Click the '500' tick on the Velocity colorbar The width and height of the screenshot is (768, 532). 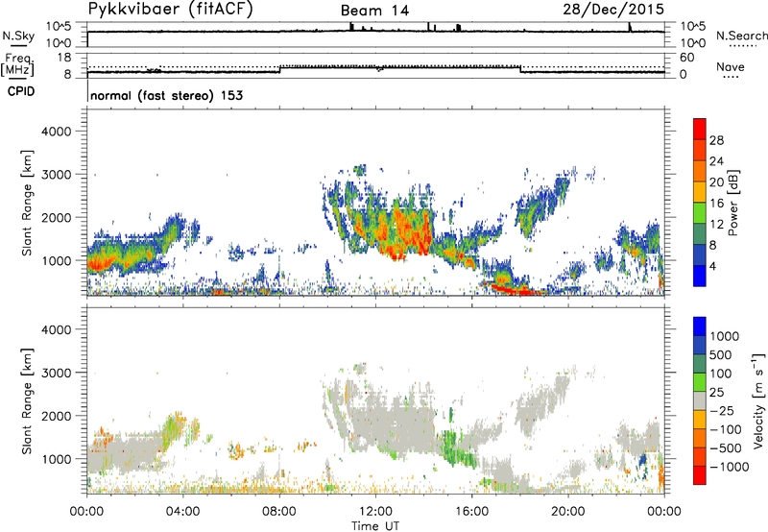click(x=721, y=354)
